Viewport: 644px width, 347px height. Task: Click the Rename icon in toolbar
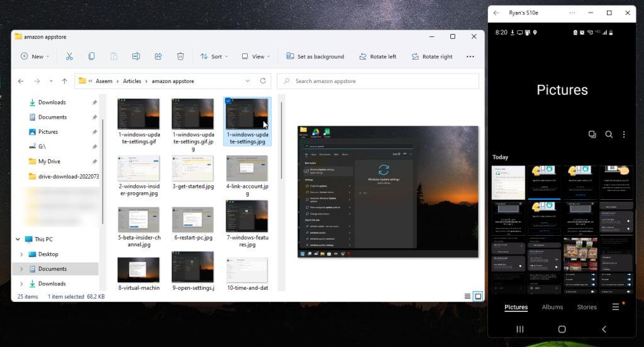[136, 57]
